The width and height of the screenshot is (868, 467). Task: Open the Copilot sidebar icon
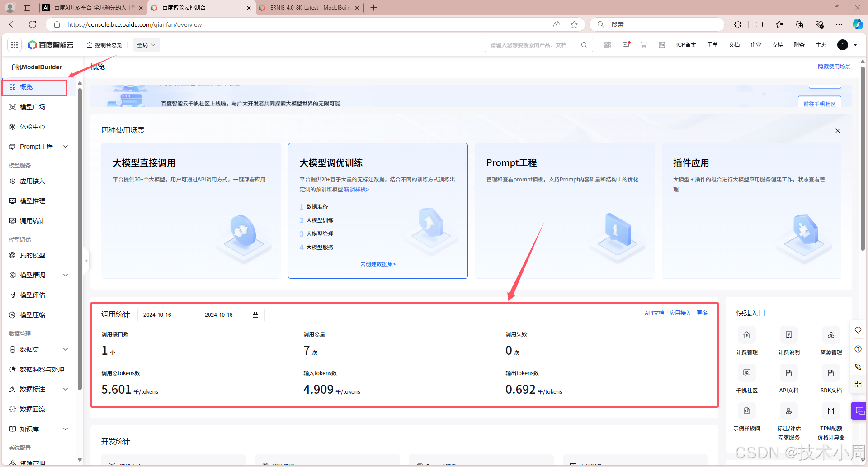coord(858,24)
